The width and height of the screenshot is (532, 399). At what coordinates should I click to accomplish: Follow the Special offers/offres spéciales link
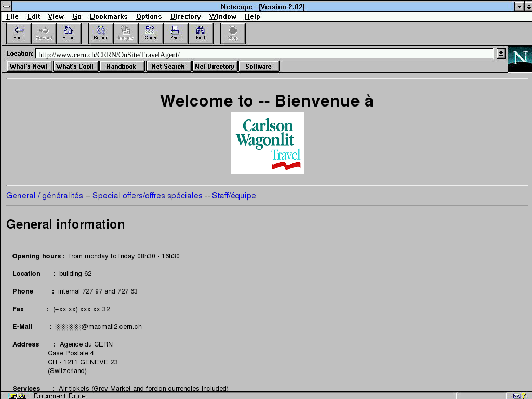[147, 196]
